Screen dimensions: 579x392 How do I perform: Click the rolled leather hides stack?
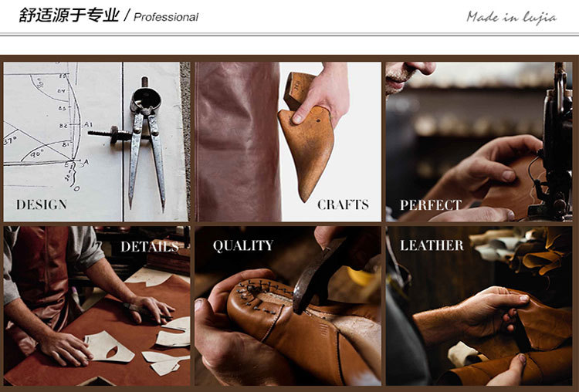[524, 249]
